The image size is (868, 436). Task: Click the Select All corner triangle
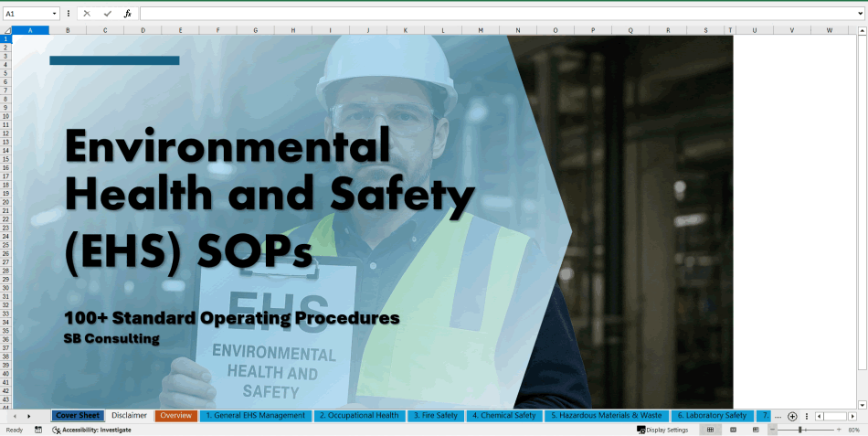coord(6,30)
